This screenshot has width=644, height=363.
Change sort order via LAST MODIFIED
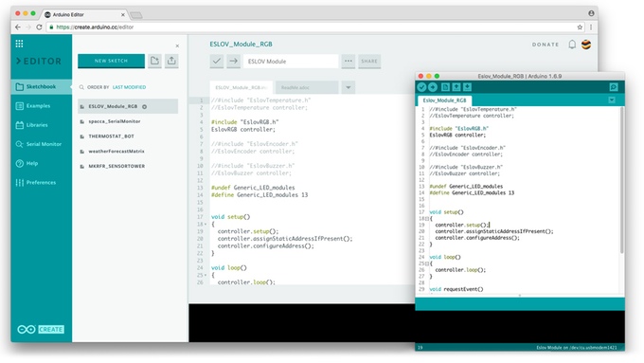click(x=129, y=87)
